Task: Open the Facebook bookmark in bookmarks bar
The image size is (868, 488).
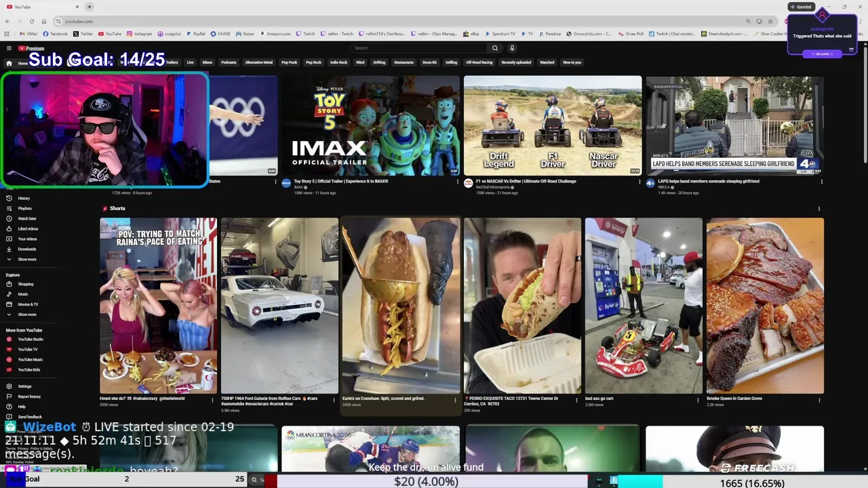Action: [56, 33]
